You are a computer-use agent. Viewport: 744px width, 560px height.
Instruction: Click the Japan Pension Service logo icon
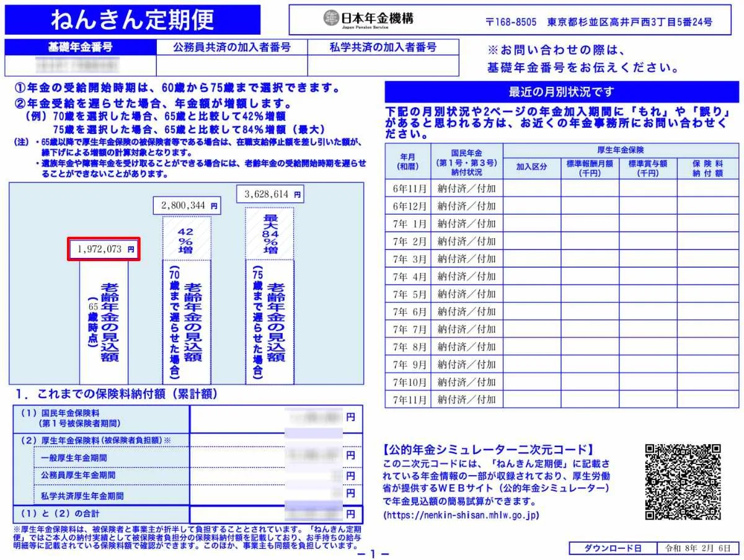coord(331,19)
